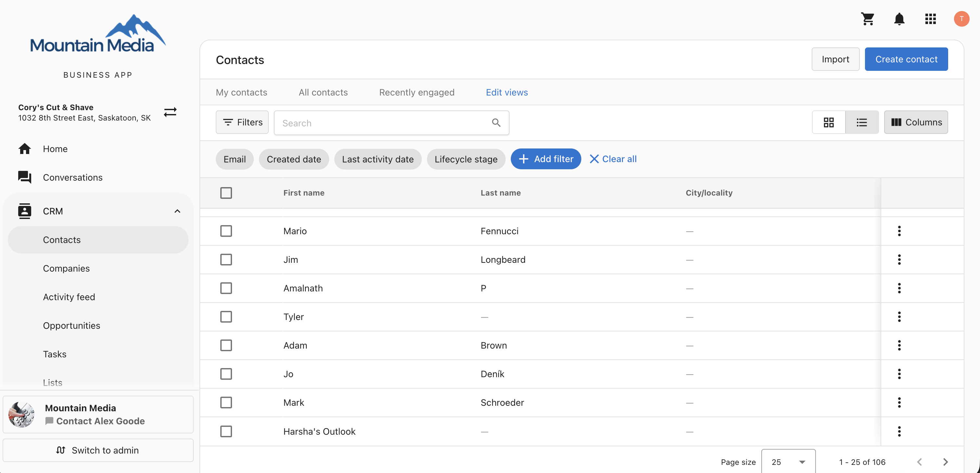This screenshot has width=980, height=473.
Task: Open the Filters panel
Action: pos(242,122)
